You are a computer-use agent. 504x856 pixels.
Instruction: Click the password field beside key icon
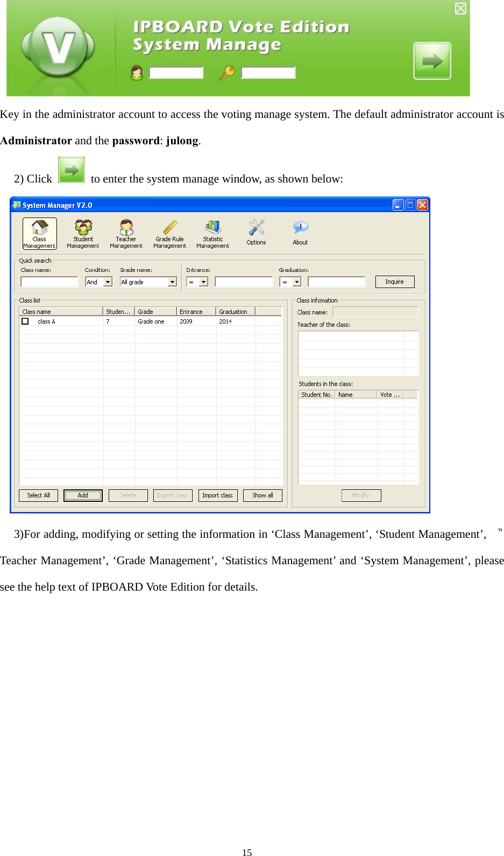pyautogui.click(x=268, y=73)
